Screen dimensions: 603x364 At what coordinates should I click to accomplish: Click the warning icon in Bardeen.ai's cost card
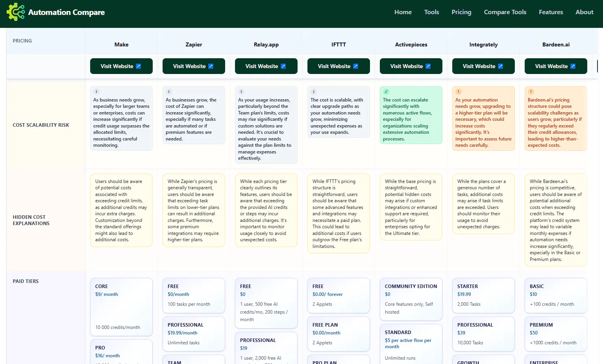point(531,92)
